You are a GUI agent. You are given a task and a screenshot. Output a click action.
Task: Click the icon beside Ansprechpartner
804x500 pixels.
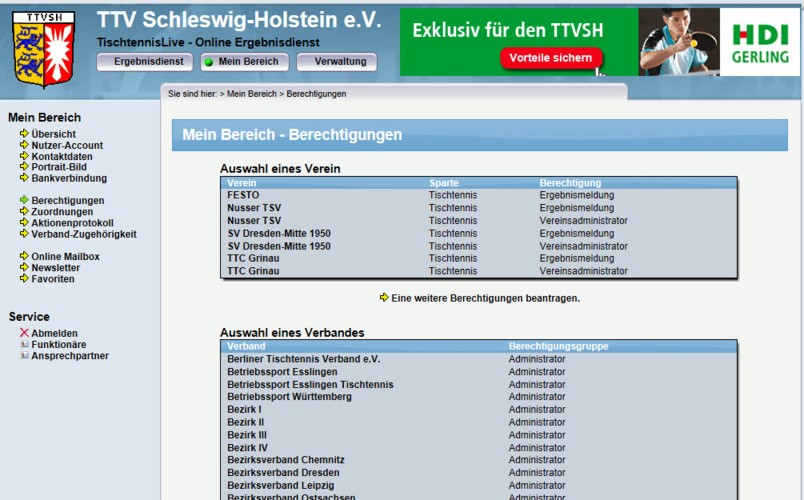coord(24,355)
